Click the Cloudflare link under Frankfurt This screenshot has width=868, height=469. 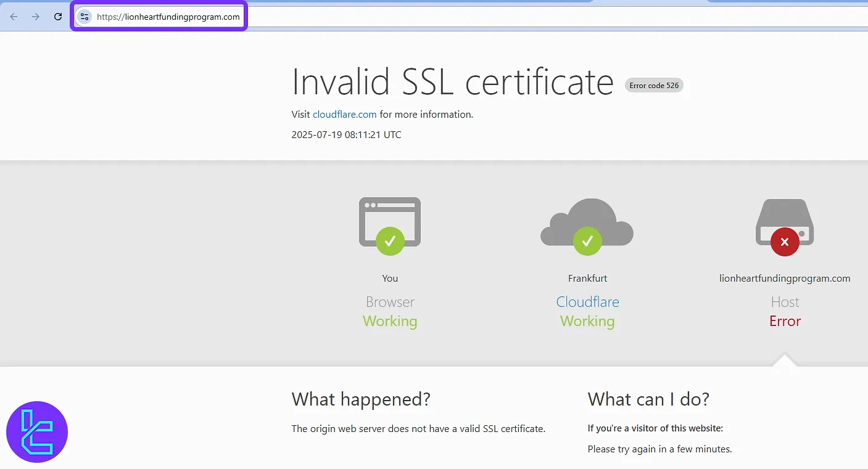point(587,302)
